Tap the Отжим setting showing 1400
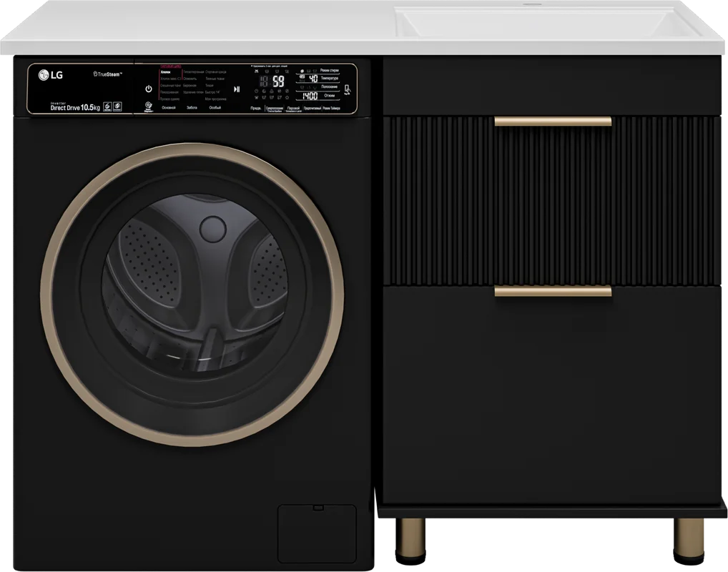 click(x=318, y=96)
